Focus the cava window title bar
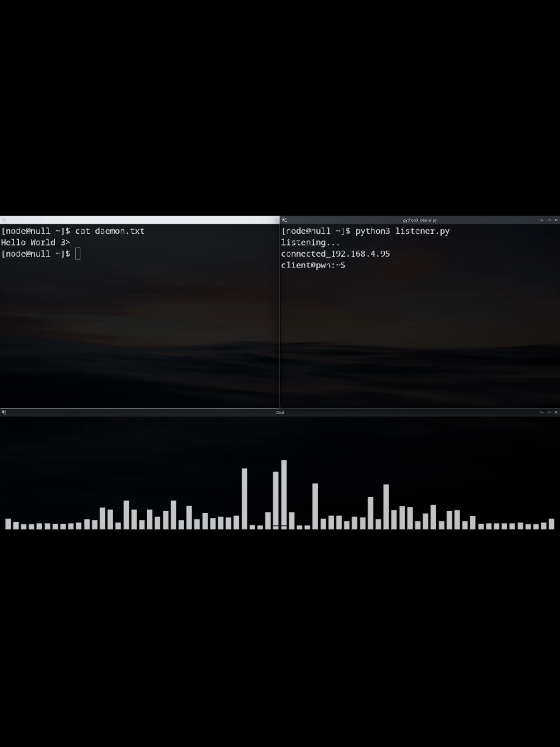The height and width of the screenshot is (747, 560). (x=280, y=412)
